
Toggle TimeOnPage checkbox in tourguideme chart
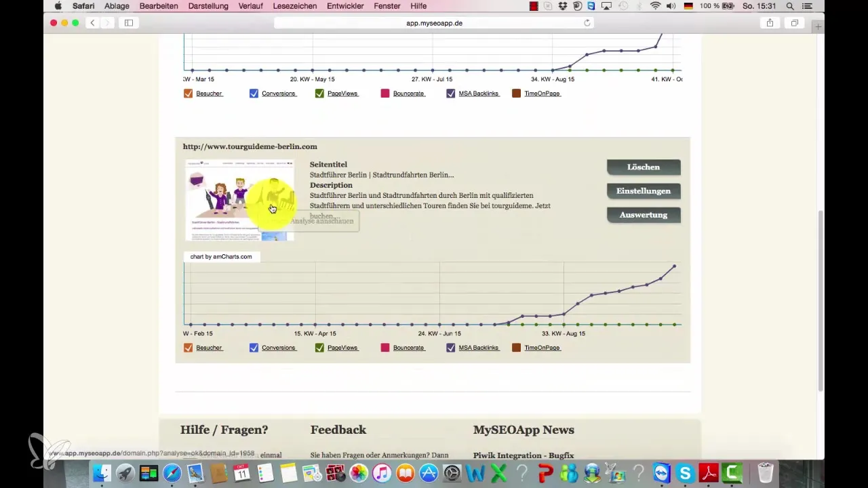tap(517, 348)
